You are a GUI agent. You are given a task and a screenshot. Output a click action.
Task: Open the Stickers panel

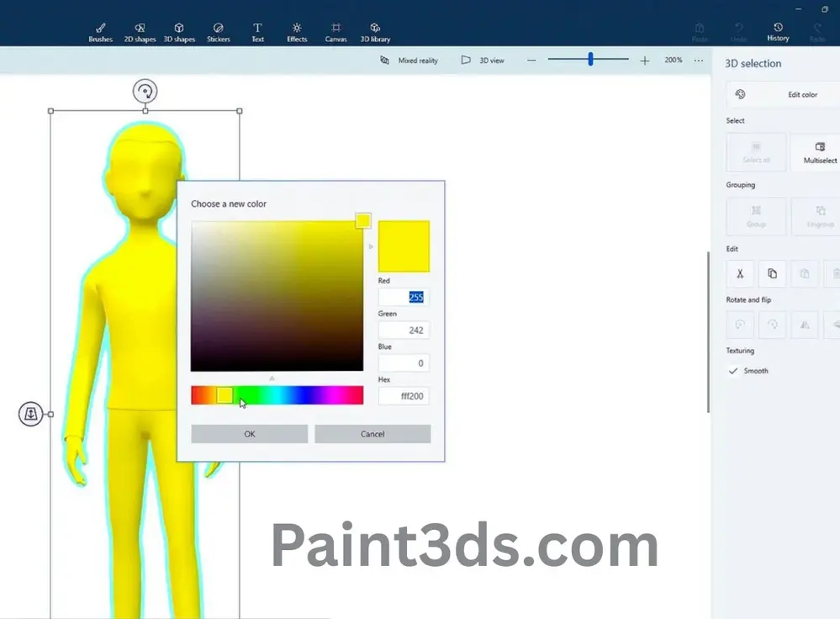tap(218, 31)
